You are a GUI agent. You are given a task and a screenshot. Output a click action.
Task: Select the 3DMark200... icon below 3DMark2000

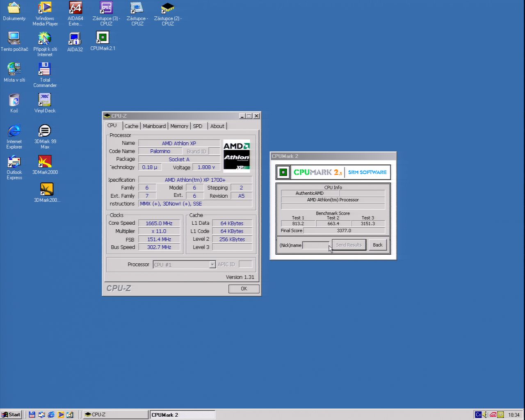coord(47,193)
